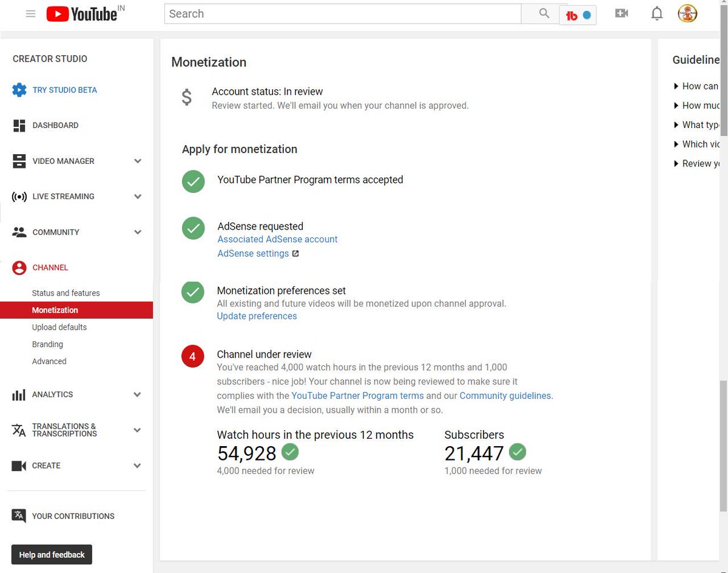The width and height of the screenshot is (728, 573).
Task: Expand the Live Streaming section chevron
Action: pyautogui.click(x=138, y=197)
